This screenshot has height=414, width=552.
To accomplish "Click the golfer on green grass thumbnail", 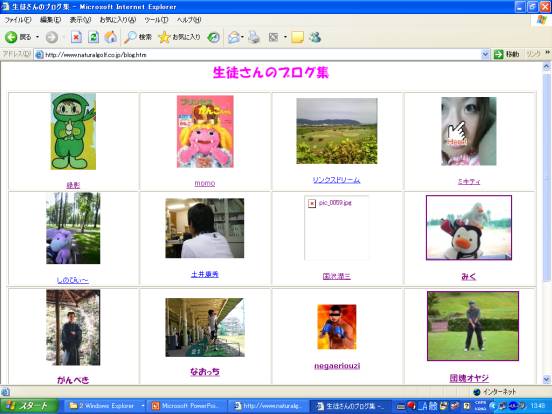I will click(473, 326).
